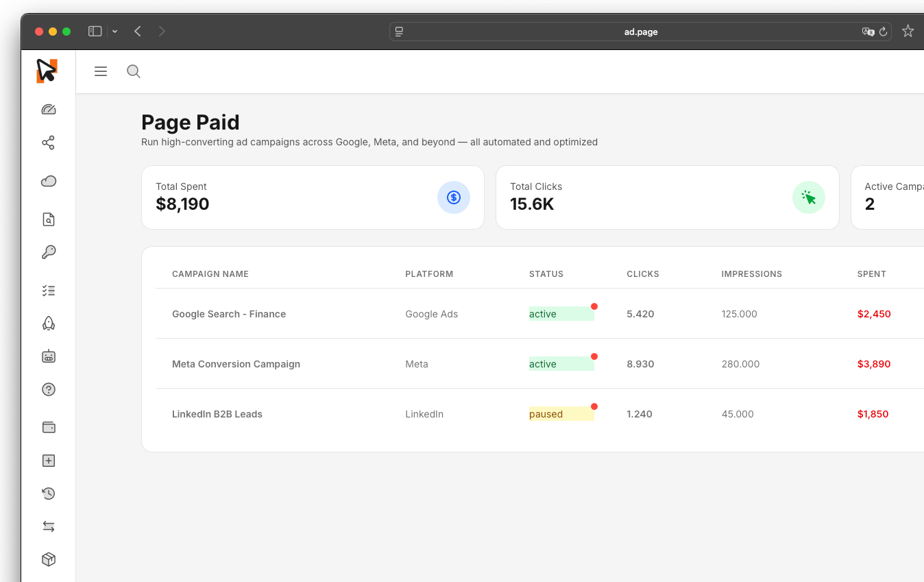Click the IMPRESSIONS column header
This screenshot has height=582, width=924.
pyautogui.click(x=752, y=274)
